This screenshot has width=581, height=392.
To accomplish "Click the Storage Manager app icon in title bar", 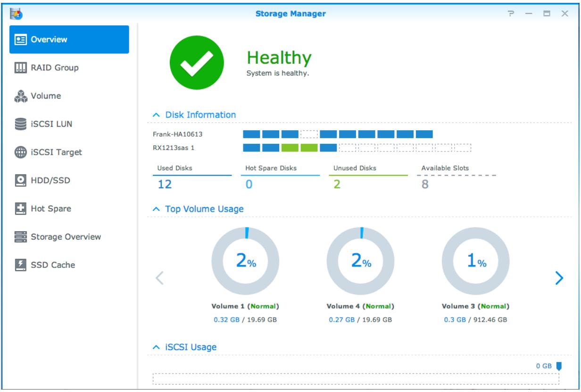I will point(15,14).
